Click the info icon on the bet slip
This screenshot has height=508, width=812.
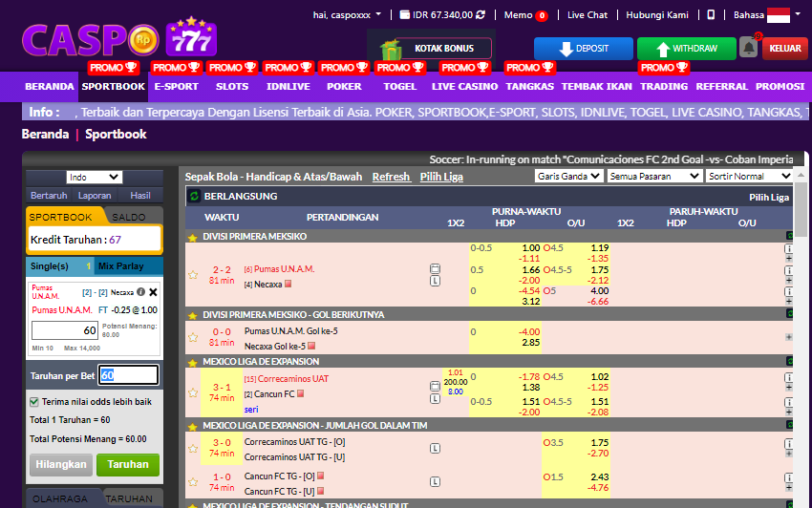[140, 292]
